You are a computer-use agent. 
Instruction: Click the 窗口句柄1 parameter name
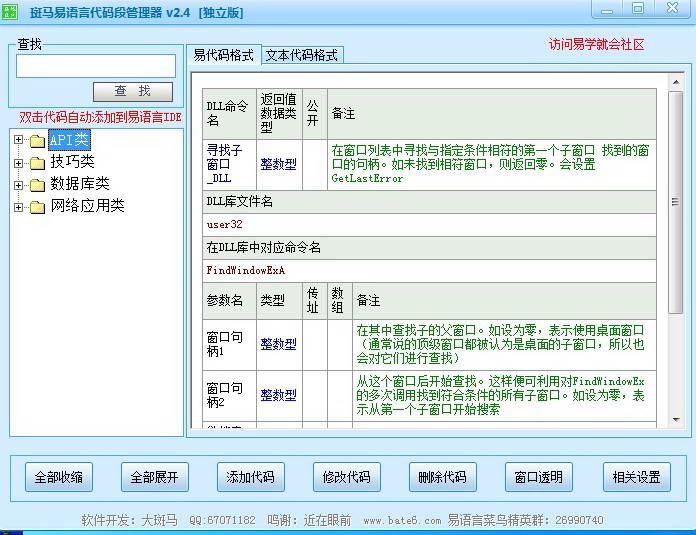(229, 345)
